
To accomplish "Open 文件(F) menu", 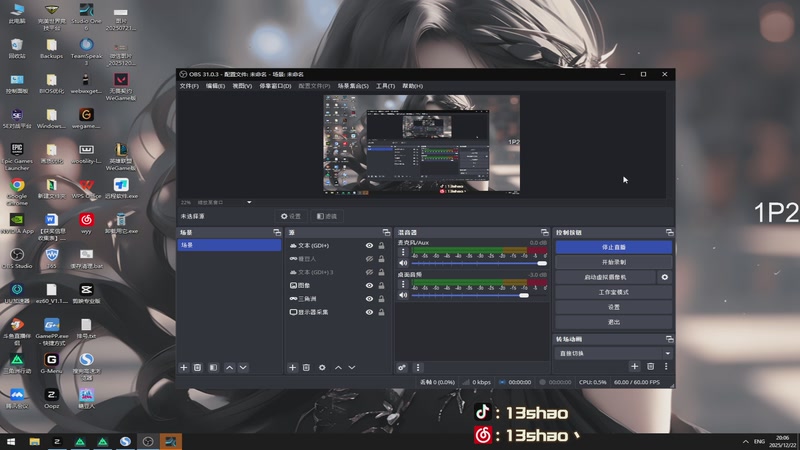I will pos(189,86).
